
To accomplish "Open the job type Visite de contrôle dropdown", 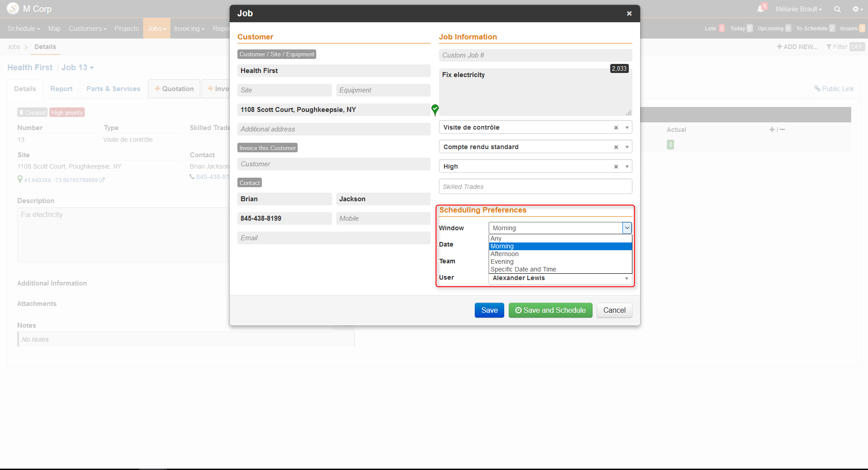I will 535,127.
